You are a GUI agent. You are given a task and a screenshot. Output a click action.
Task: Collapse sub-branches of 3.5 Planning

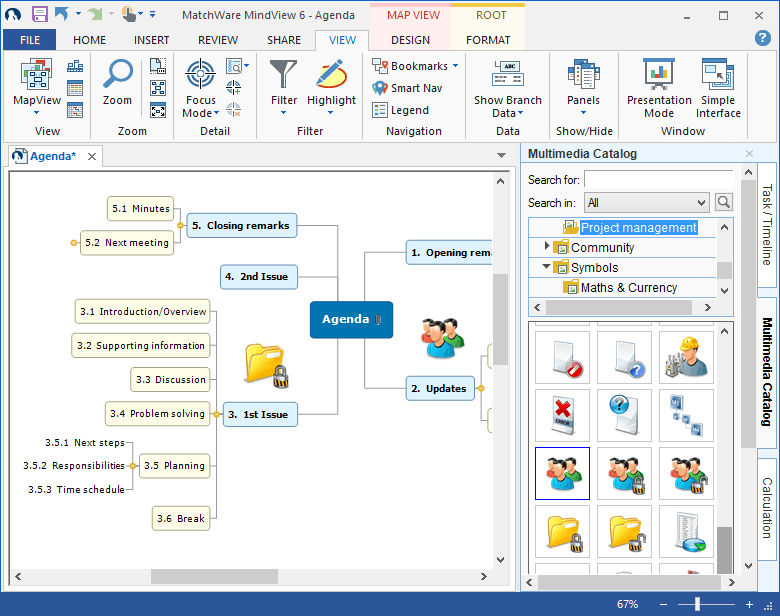133,466
